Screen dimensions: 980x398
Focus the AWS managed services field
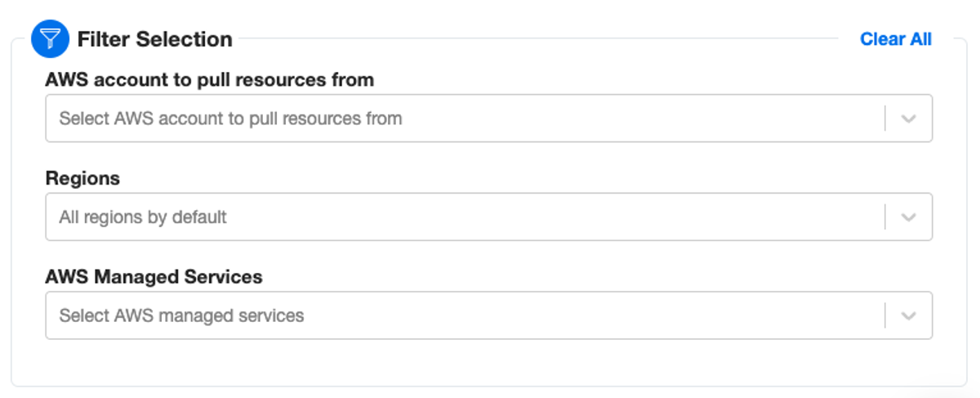[488, 315]
